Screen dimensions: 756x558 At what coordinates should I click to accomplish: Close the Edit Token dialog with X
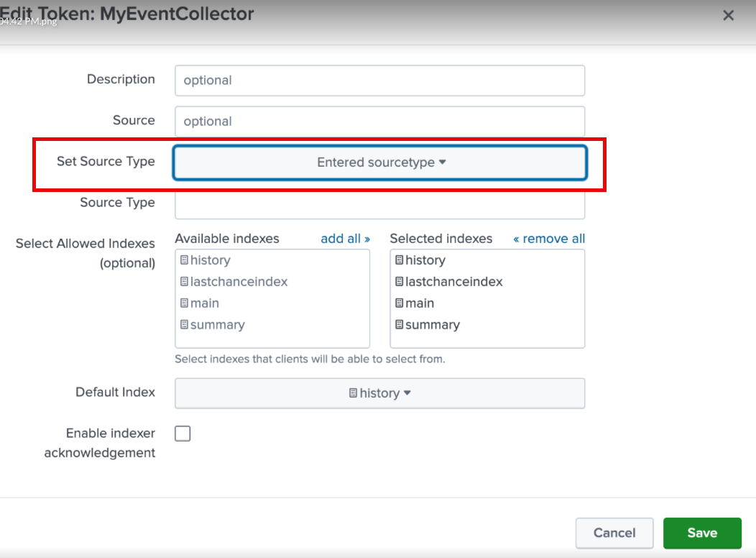[728, 15]
